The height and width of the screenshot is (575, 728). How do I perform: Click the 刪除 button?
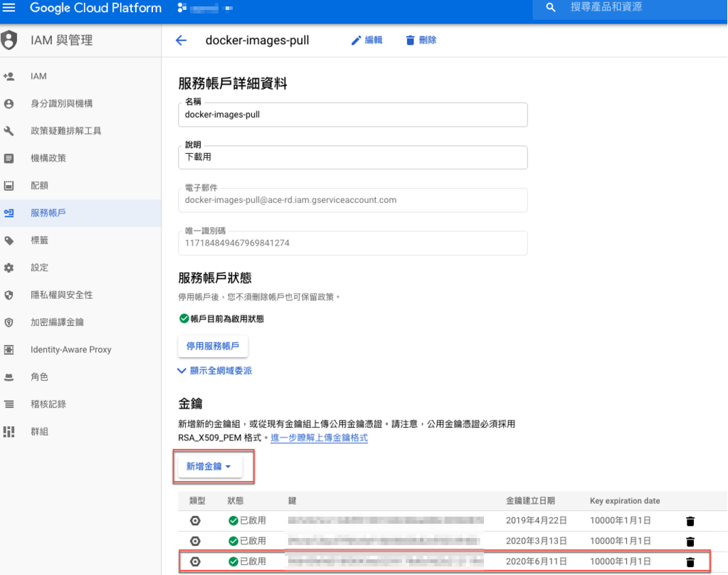[421, 41]
